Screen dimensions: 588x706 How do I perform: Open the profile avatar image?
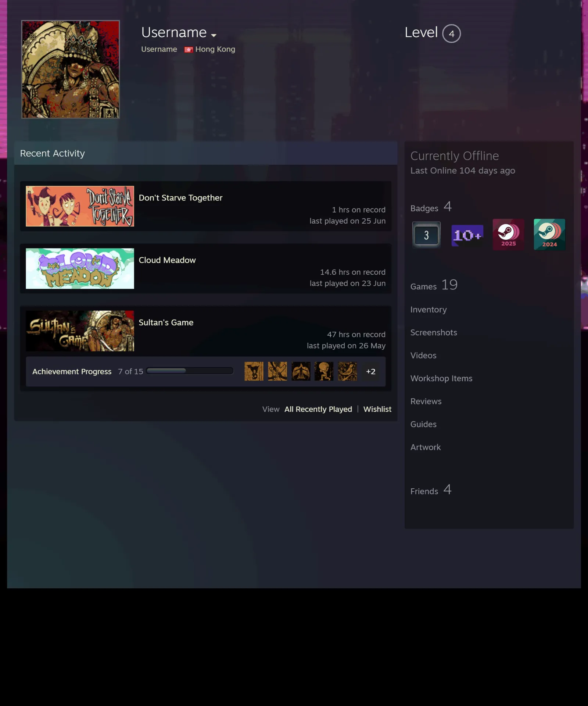point(71,69)
